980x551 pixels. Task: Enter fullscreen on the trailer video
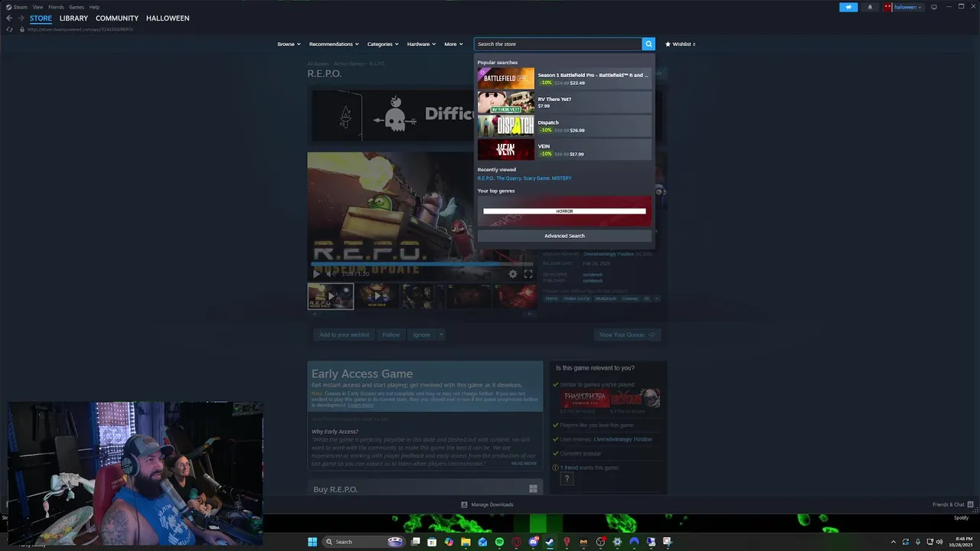point(528,273)
